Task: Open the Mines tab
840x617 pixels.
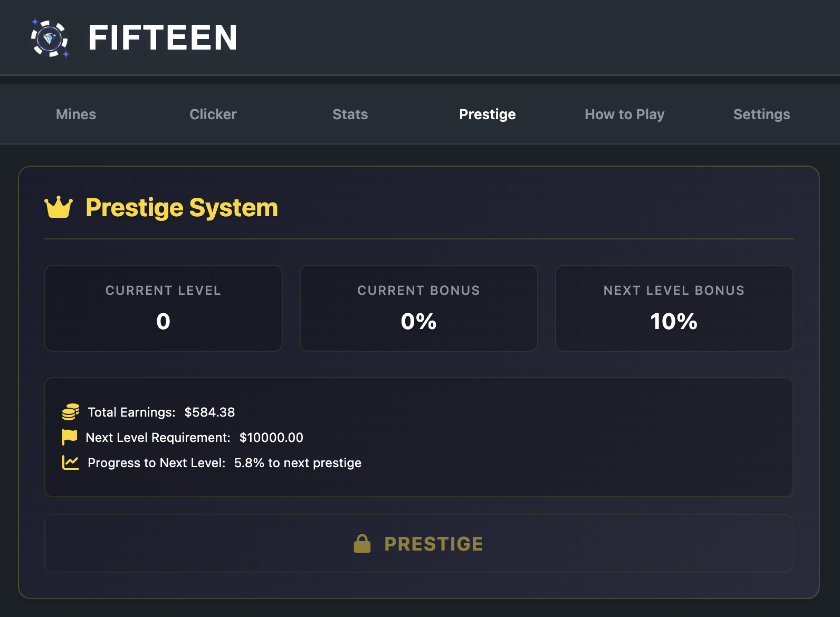Action: pyautogui.click(x=76, y=114)
